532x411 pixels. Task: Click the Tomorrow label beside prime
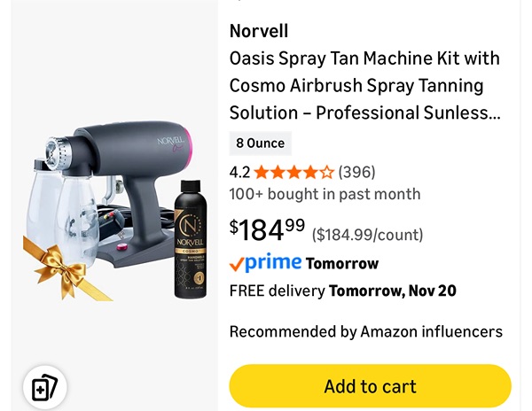coord(342,264)
